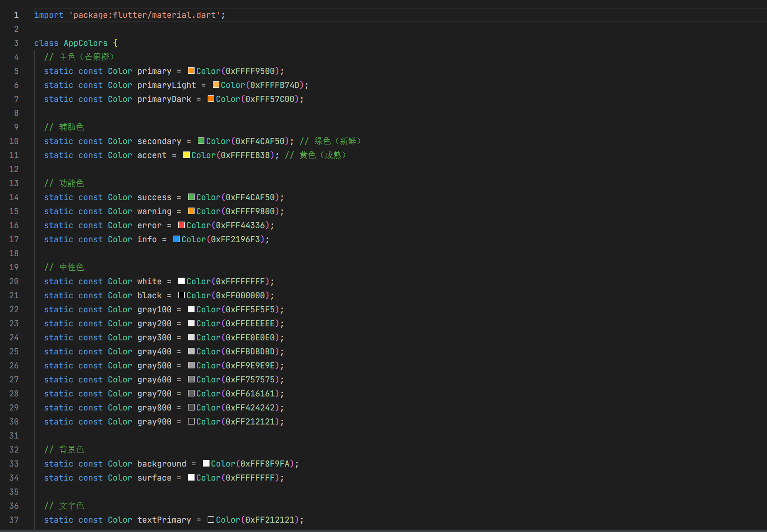This screenshot has width=767, height=532.
Task: Click the identifier accent
Action: click(152, 155)
